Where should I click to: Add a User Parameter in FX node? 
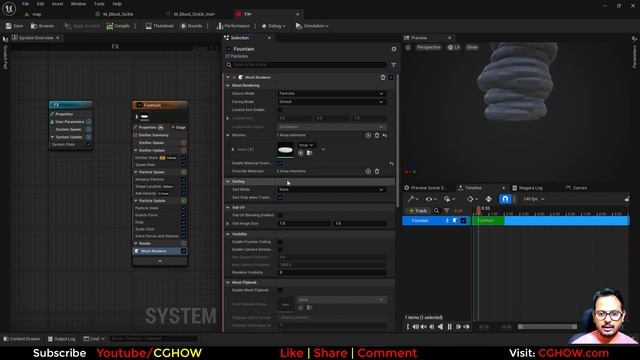[89, 122]
